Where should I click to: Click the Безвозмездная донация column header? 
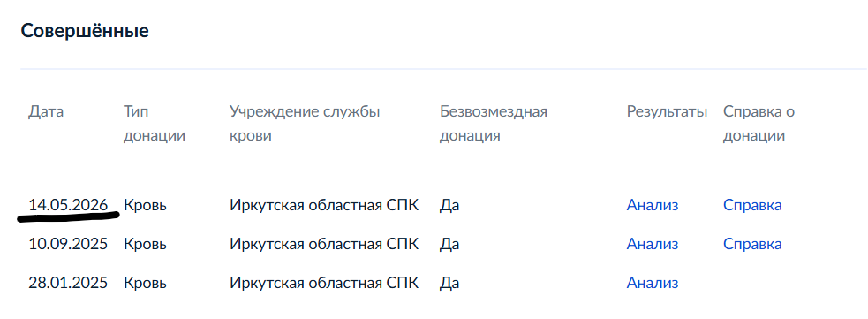click(494, 124)
